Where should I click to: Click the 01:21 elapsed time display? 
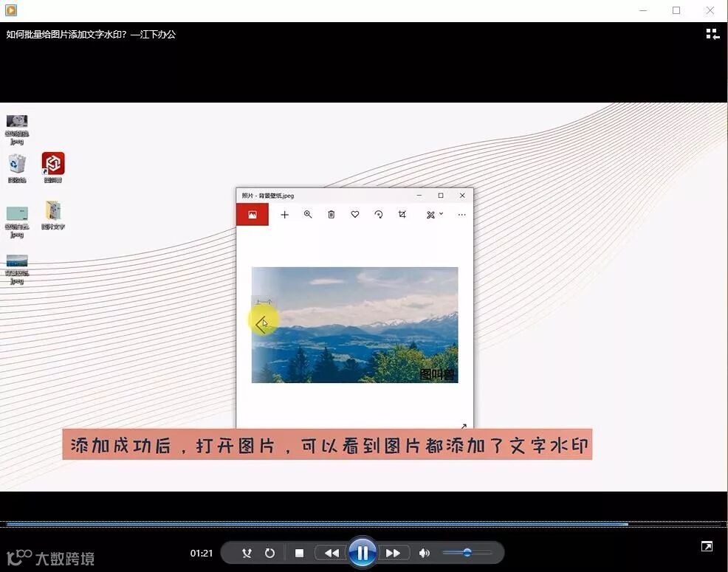click(x=202, y=553)
